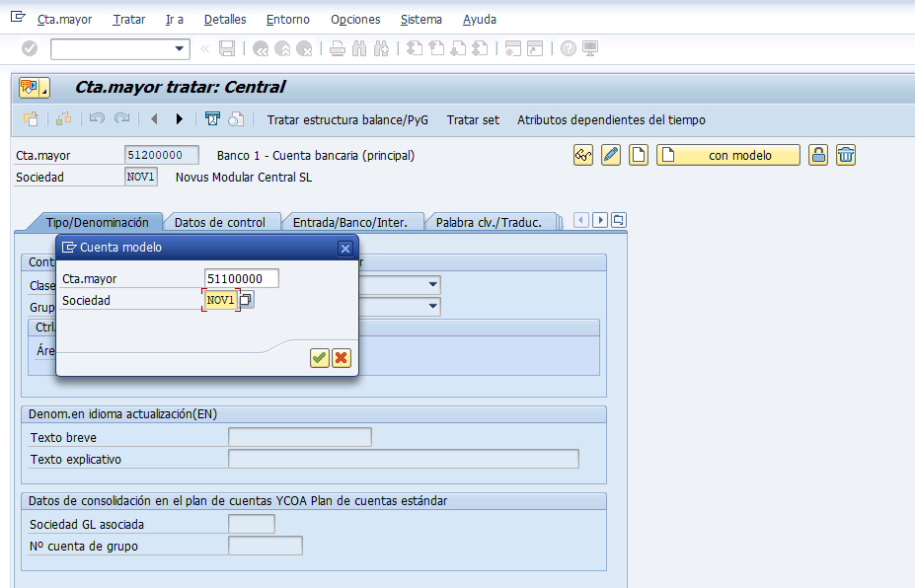Confirm Cuenta modelo with green checkmark
This screenshot has height=588, width=915.
[319, 357]
